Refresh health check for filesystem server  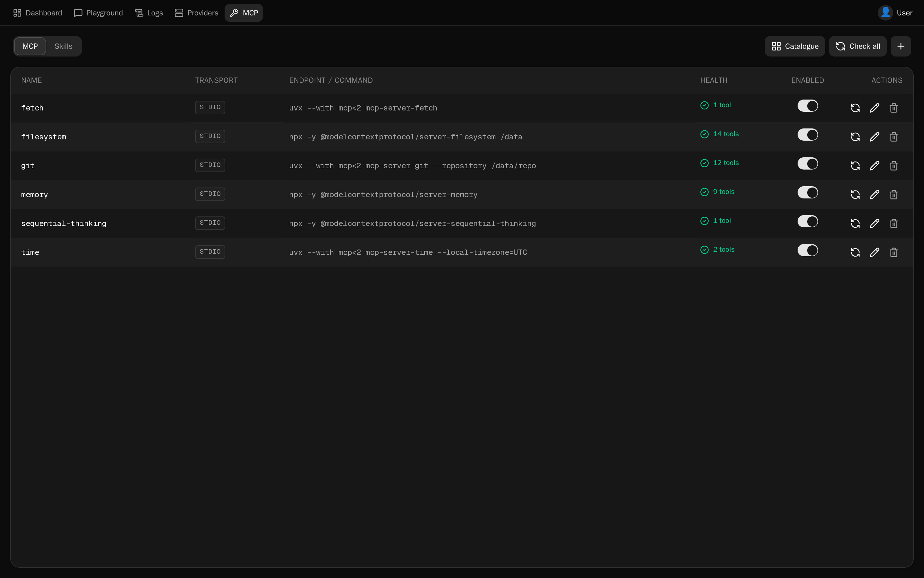(855, 137)
